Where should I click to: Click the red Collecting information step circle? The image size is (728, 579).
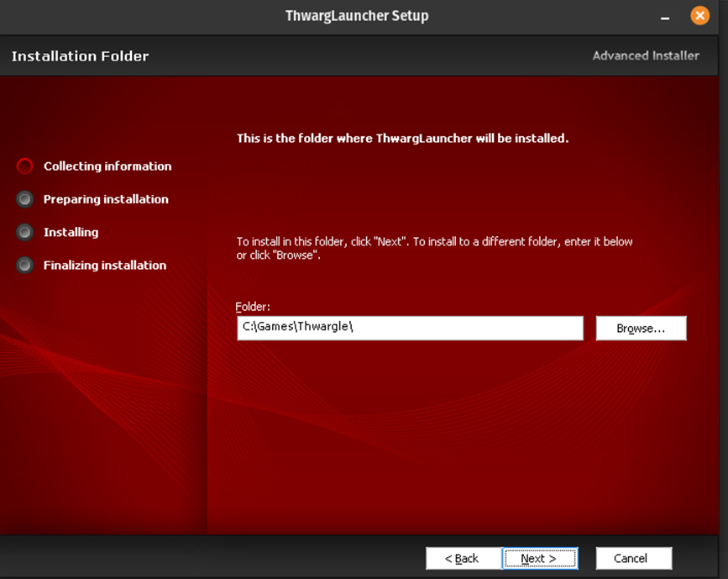[25, 166]
